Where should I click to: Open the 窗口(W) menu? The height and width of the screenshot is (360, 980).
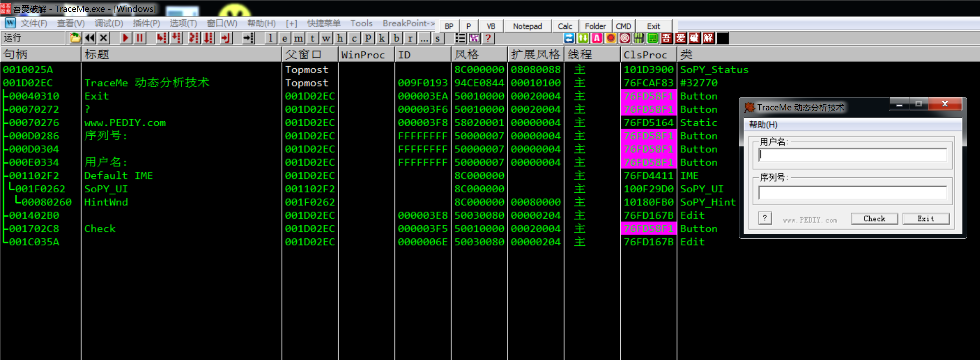(222, 23)
